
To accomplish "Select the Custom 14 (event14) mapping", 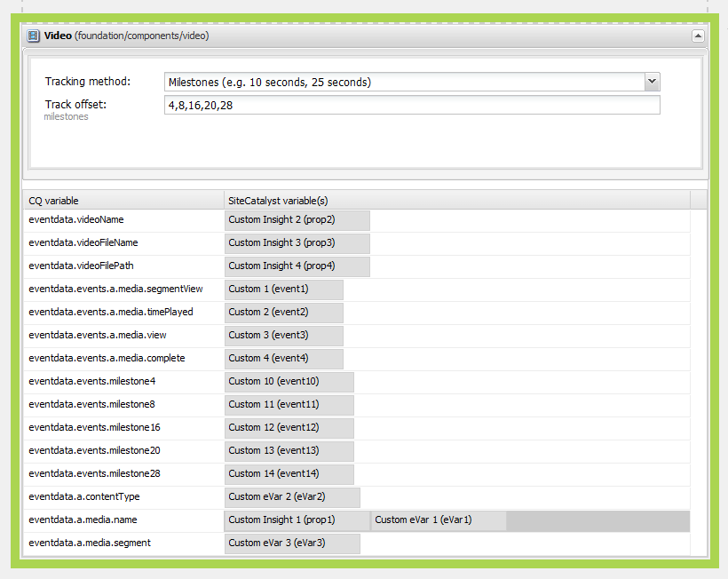I will (289, 474).
